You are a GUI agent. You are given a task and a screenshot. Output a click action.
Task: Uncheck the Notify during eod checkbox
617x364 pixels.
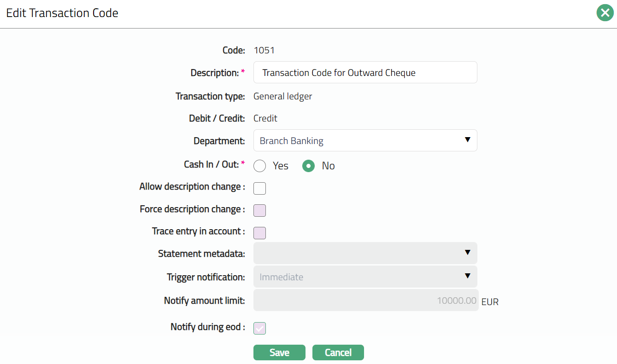pos(260,328)
